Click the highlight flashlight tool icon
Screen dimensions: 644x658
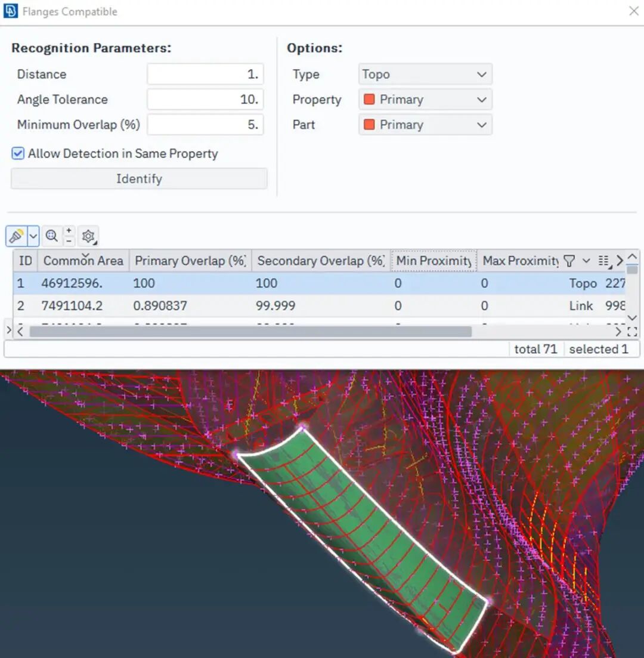click(16, 236)
